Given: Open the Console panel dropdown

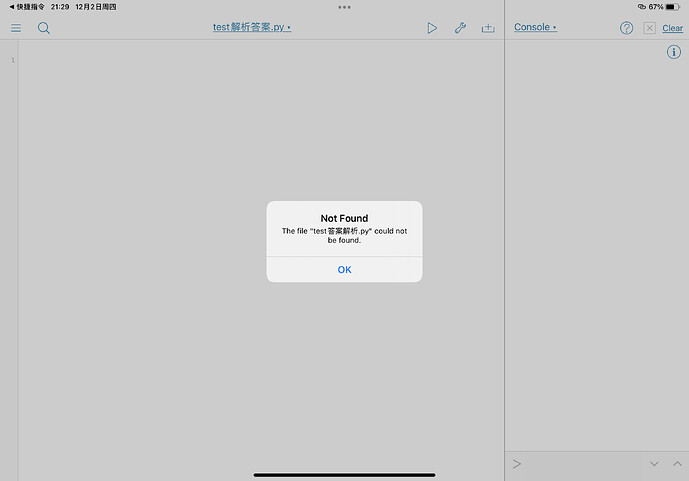Looking at the screenshot, I should coord(535,27).
